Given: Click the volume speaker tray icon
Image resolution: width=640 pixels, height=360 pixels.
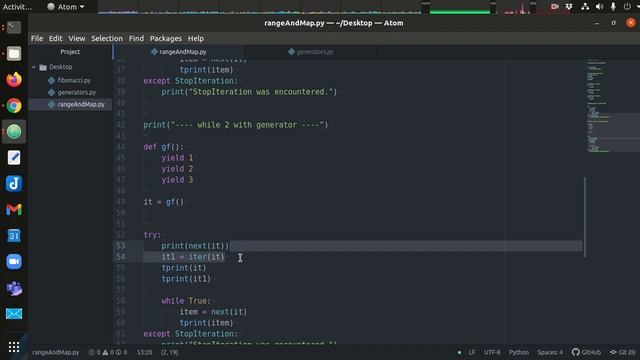Looking at the screenshot, I should coord(599,7).
